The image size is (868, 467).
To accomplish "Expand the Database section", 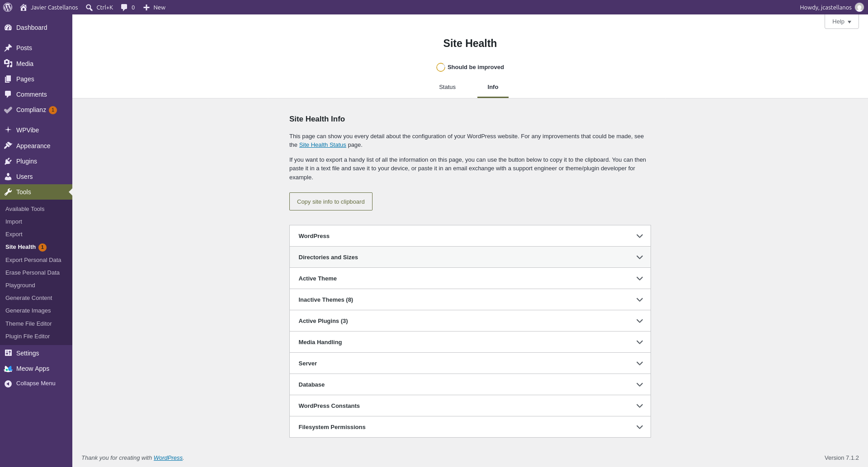I will 470,384.
